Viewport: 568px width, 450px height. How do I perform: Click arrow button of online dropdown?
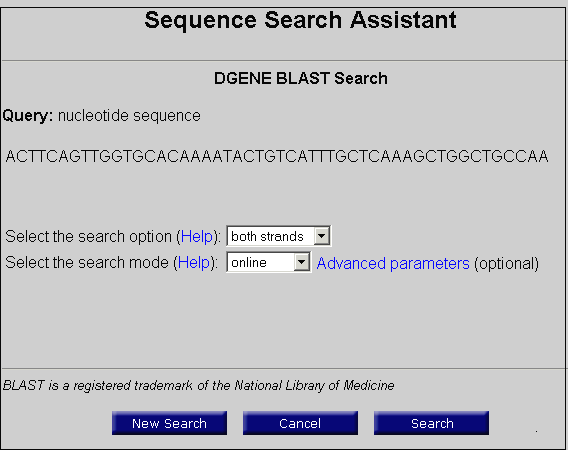click(301, 262)
